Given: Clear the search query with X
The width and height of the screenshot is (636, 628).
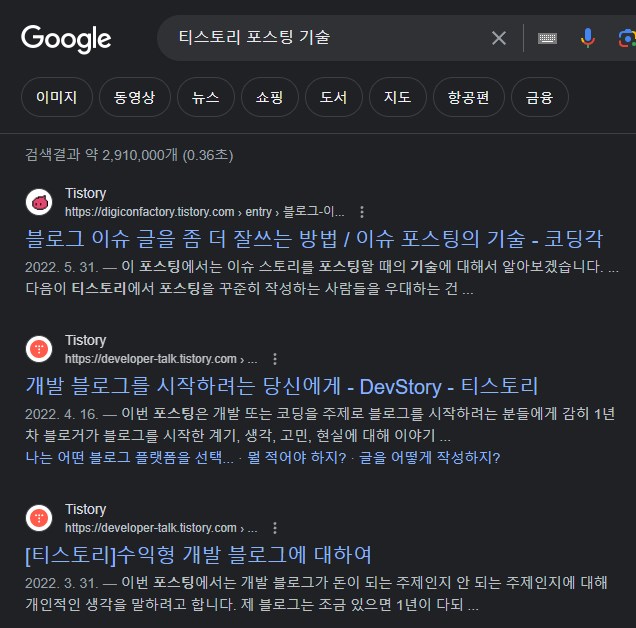Looking at the screenshot, I should coord(498,38).
